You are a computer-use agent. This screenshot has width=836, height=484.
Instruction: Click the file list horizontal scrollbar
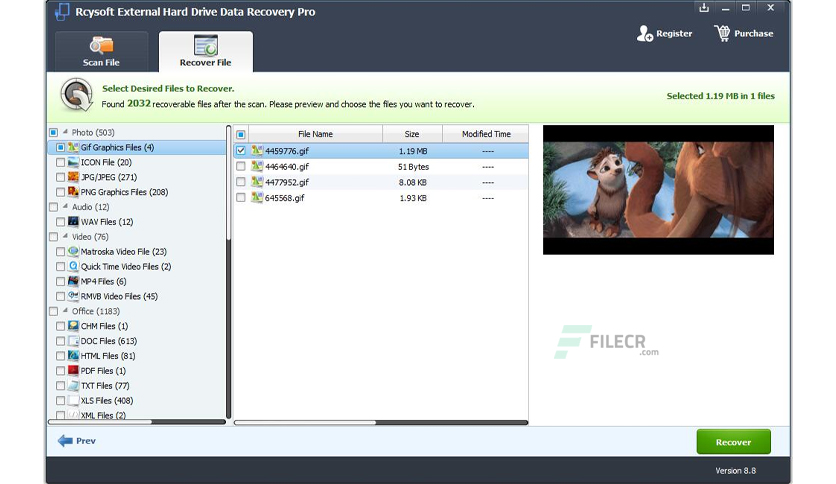381,423
